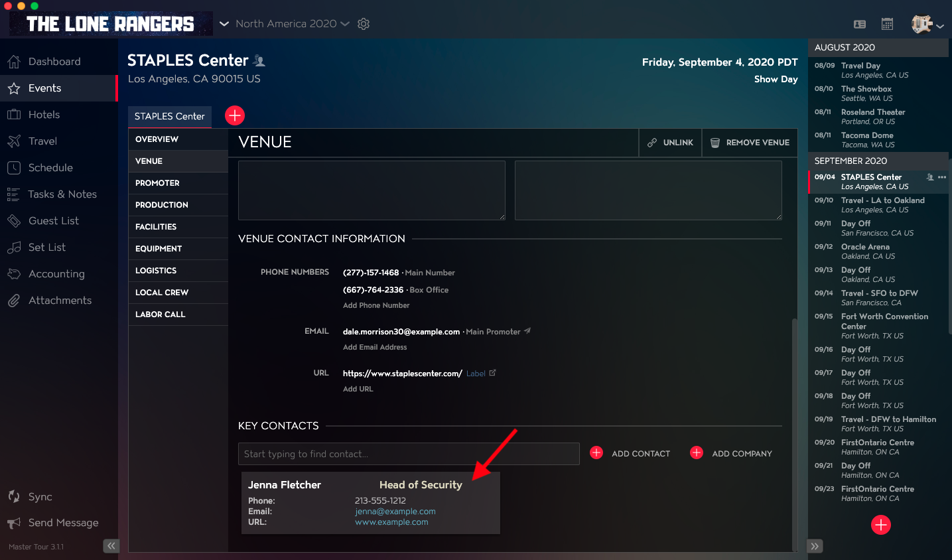
Task: Click the Send Message megaphone icon
Action: click(x=14, y=523)
